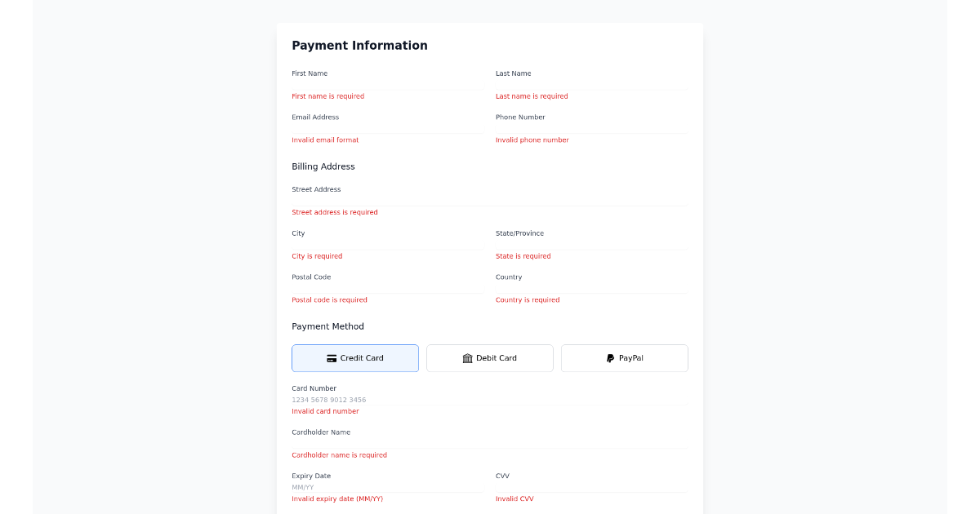Click the shopping bag icon on Debit Card
Viewport: 980px width, 514px height.
click(x=466, y=357)
